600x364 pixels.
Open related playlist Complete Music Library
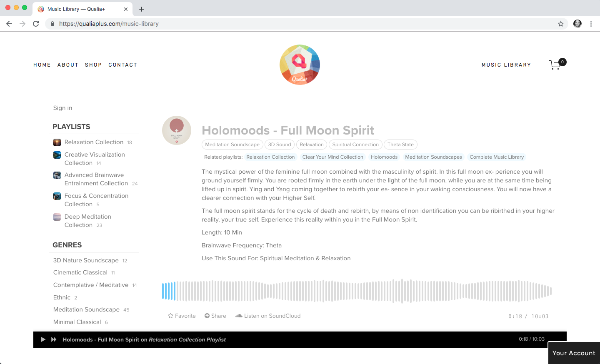497,157
